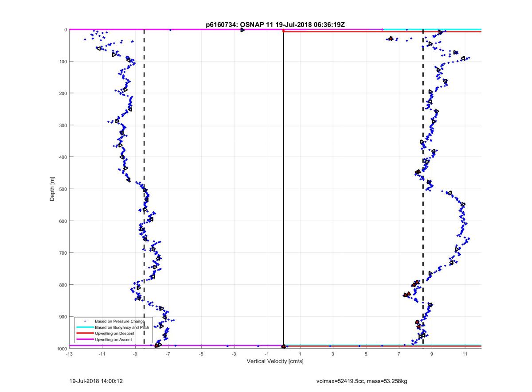The height and width of the screenshot is (392, 532).
Task: Click the depth tick label '200'
Action: [x=63, y=93]
